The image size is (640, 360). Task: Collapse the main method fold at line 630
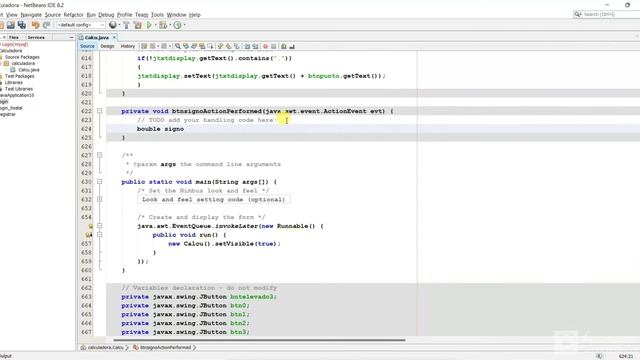pos(100,182)
